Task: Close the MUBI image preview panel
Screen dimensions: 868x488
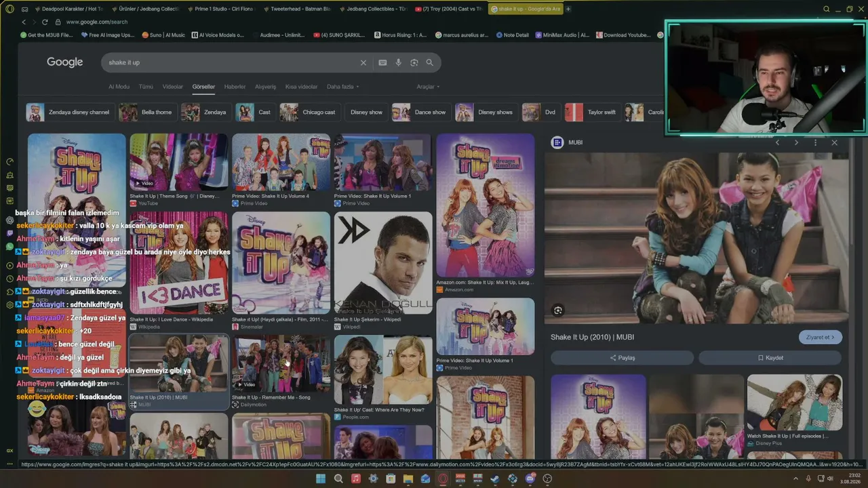Action: tap(834, 142)
